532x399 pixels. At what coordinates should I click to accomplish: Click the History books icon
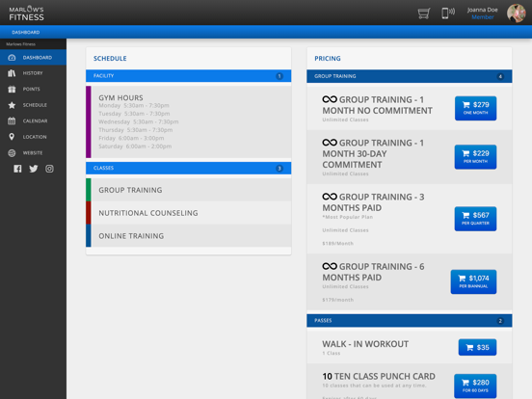click(12, 73)
